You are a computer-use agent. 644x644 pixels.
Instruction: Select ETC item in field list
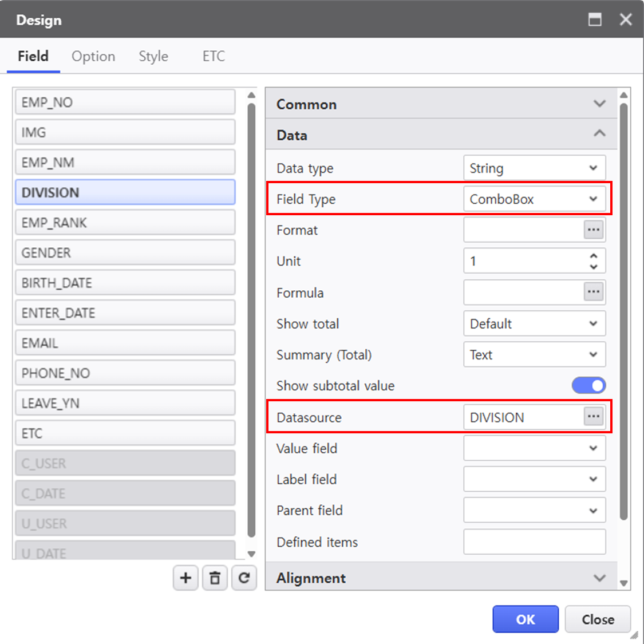click(x=125, y=433)
